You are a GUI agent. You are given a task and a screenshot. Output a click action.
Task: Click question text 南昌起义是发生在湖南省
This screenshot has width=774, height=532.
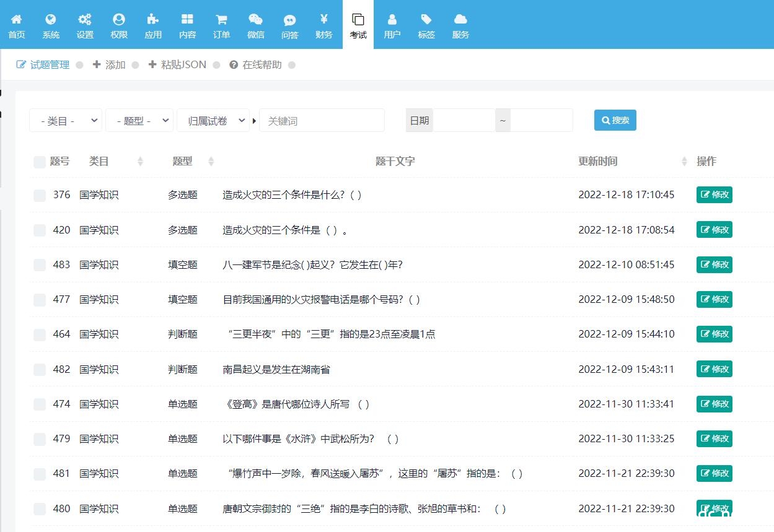(276, 369)
